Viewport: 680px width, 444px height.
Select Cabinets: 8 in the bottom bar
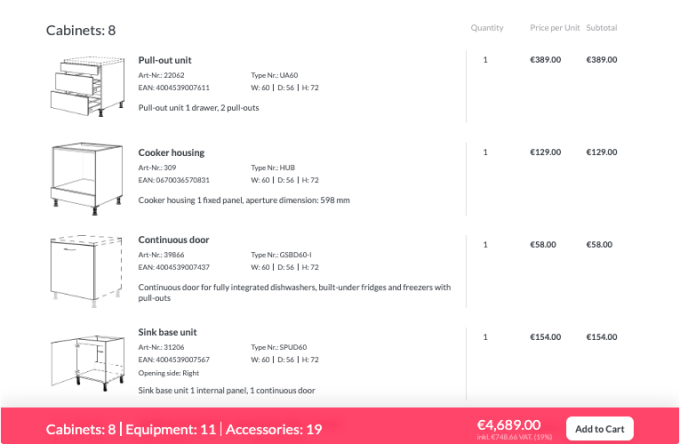(x=81, y=429)
